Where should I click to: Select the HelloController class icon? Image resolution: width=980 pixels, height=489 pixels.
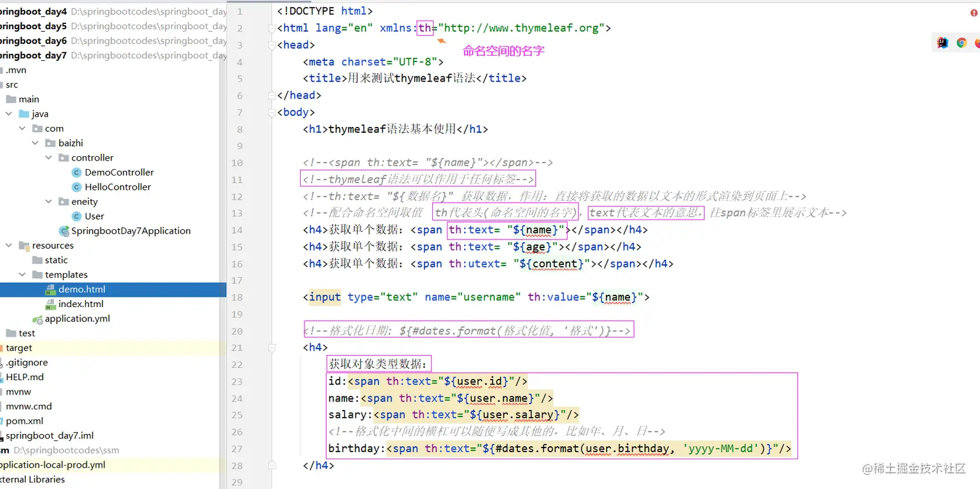pyautogui.click(x=76, y=187)
